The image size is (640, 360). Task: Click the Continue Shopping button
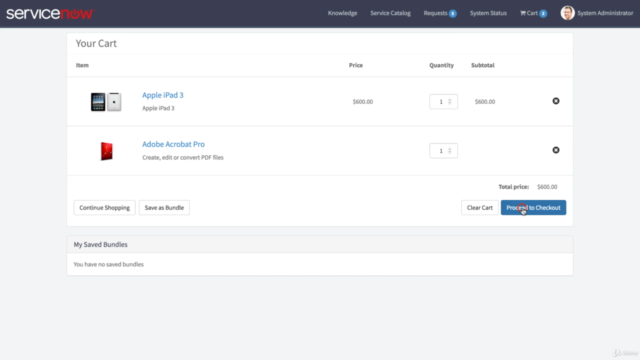104,207
